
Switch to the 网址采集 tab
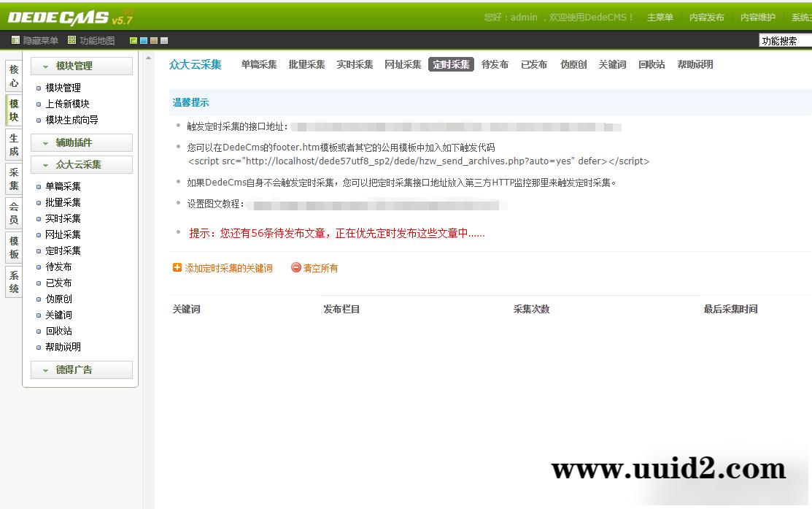click(402, 64)
